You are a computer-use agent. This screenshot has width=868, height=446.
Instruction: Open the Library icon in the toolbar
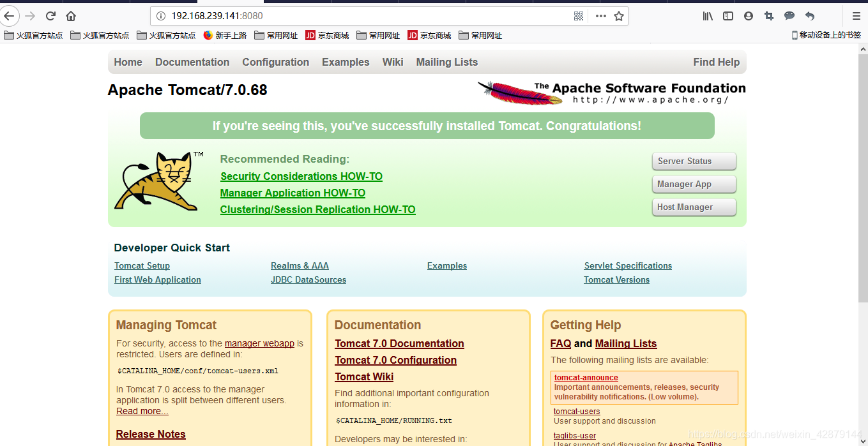(708, 16)
